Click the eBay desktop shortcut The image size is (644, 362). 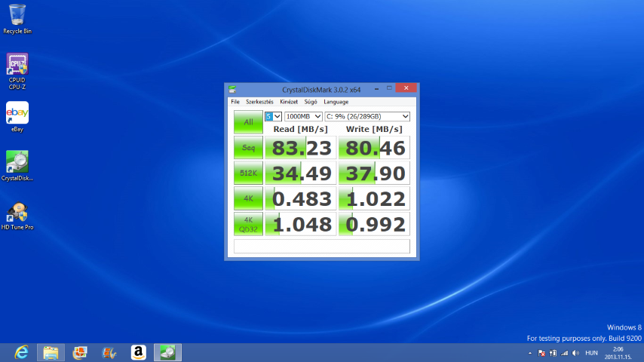(x=17, y=113)
